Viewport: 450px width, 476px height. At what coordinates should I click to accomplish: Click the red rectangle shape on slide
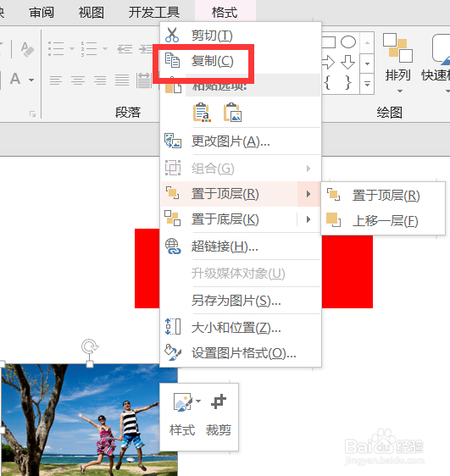[347, 272]
